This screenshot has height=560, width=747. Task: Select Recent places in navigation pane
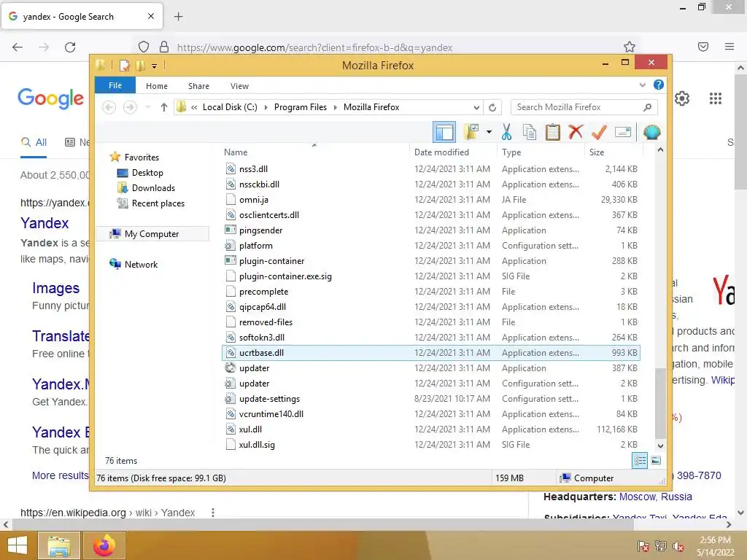click(158, 203)
